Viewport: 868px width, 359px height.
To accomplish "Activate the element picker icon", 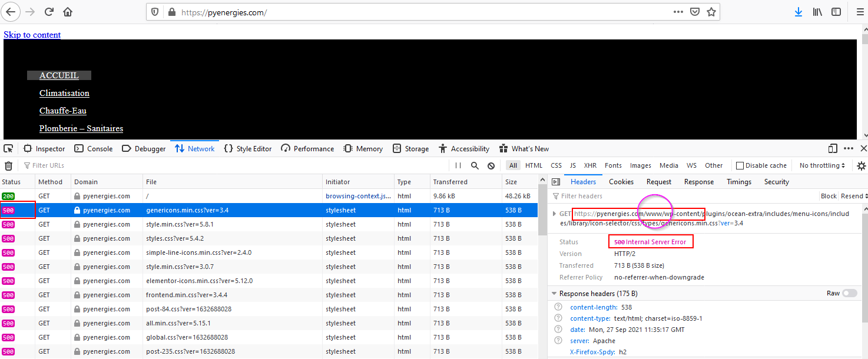I will point(8,148).
